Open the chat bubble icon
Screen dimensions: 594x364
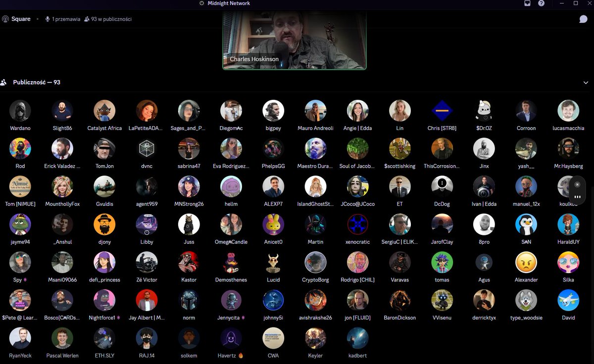tap(584, 19)
